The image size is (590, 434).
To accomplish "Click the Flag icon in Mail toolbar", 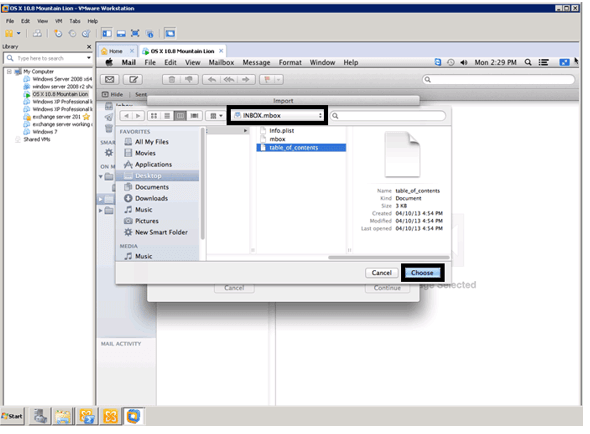I will (267, 79).
